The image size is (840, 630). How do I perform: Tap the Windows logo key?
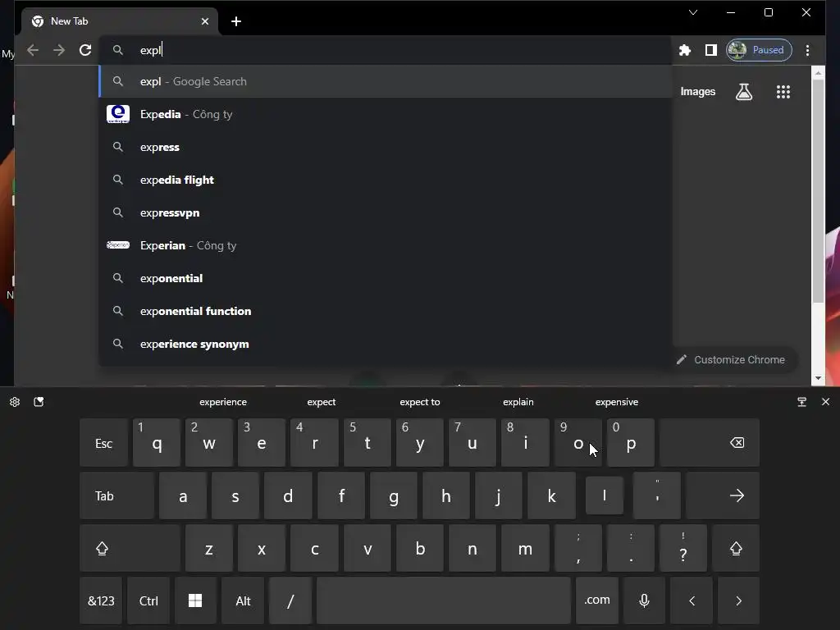click(x=195, y=600)
